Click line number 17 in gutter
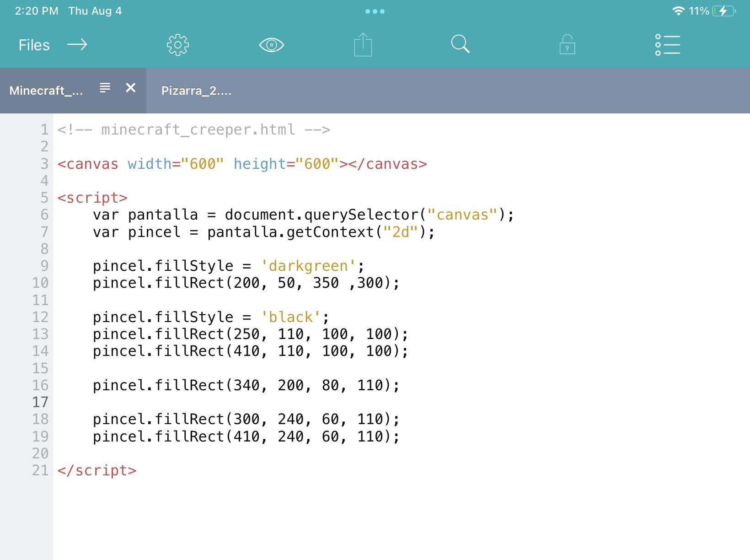 click(40, 402)
